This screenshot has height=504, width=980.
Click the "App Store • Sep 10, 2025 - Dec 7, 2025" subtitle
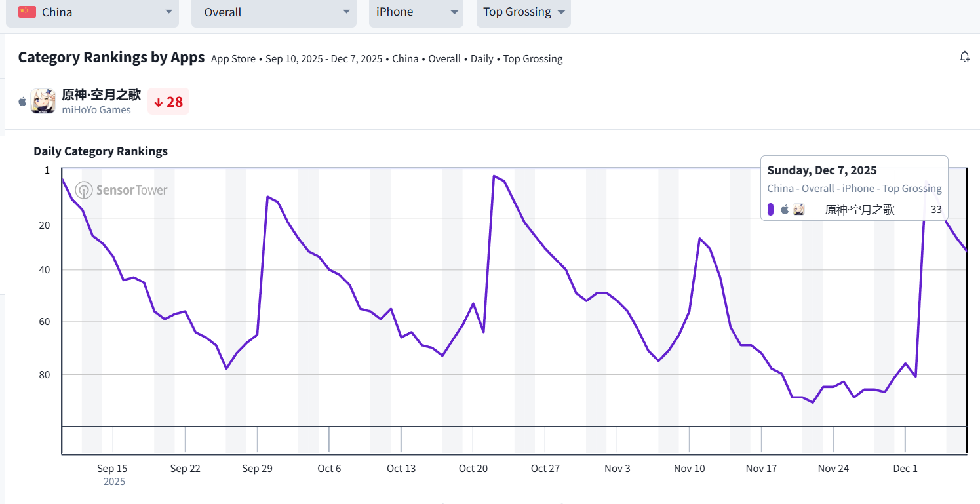[296, 59]
